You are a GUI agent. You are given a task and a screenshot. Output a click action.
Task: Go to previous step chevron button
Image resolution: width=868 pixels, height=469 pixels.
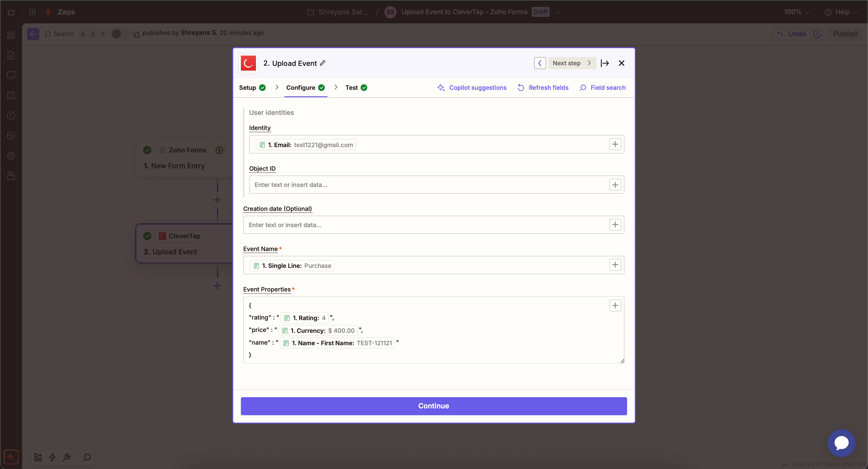click(540, 63)
